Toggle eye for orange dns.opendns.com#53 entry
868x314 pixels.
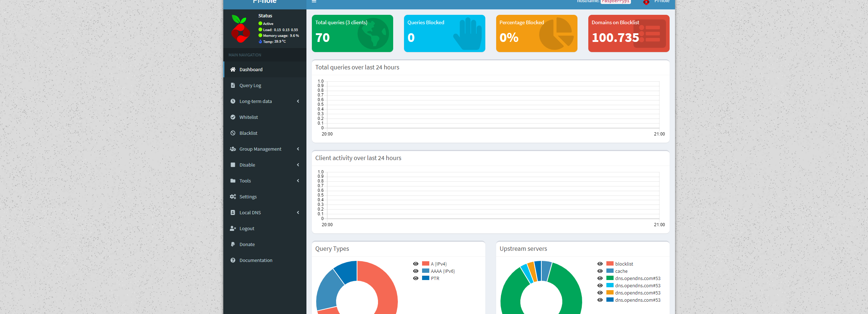(x=600, y=293)
